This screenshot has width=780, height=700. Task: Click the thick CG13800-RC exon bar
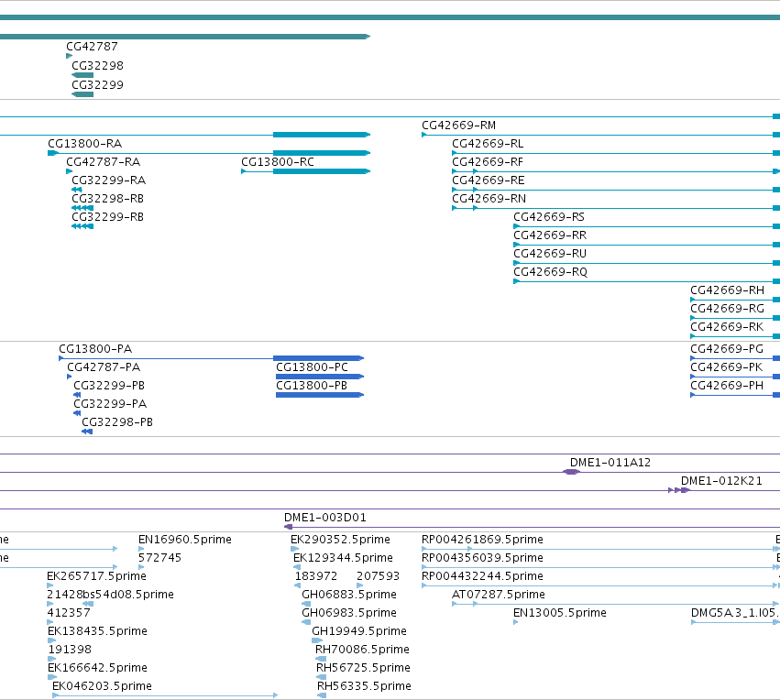(322, 171)
